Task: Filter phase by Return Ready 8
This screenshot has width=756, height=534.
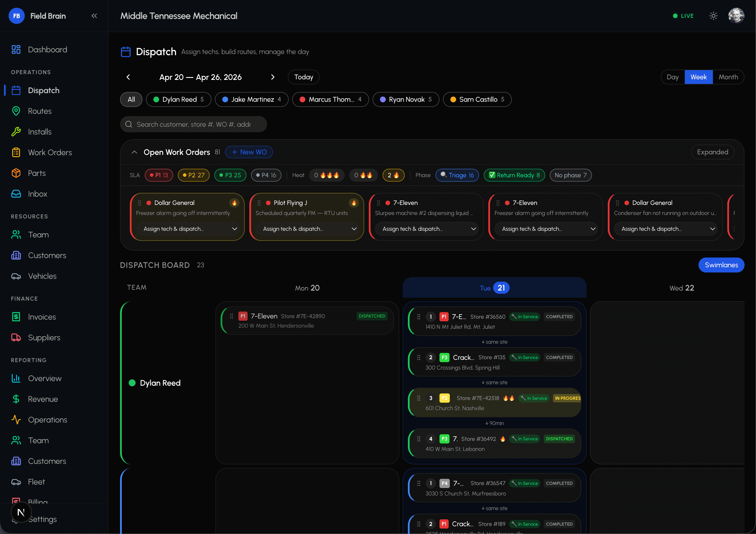Action: (514, 175)
